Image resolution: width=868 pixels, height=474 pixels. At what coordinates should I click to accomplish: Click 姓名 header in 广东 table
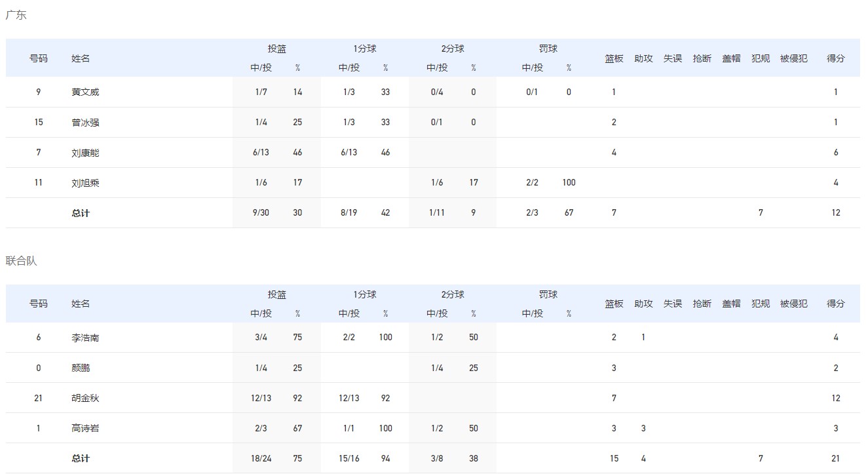point(81,58)
